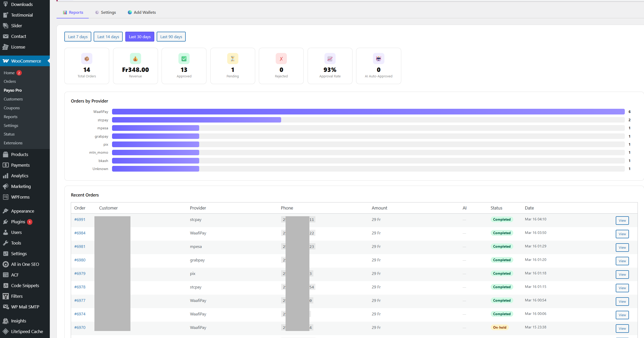Image resolution: width=644 pixels, height=338 pixels.
Task: Click the AI Auto-Approved robot icon
Action: 378,59
